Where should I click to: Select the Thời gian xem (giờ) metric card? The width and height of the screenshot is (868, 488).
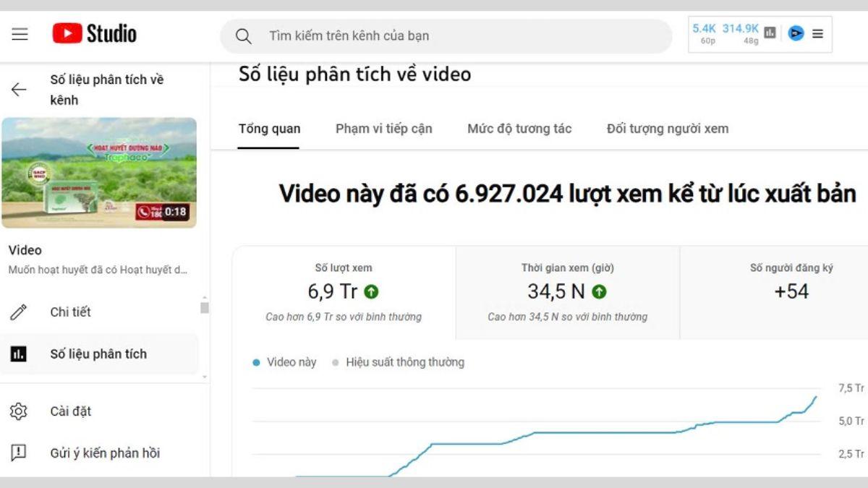567,293
